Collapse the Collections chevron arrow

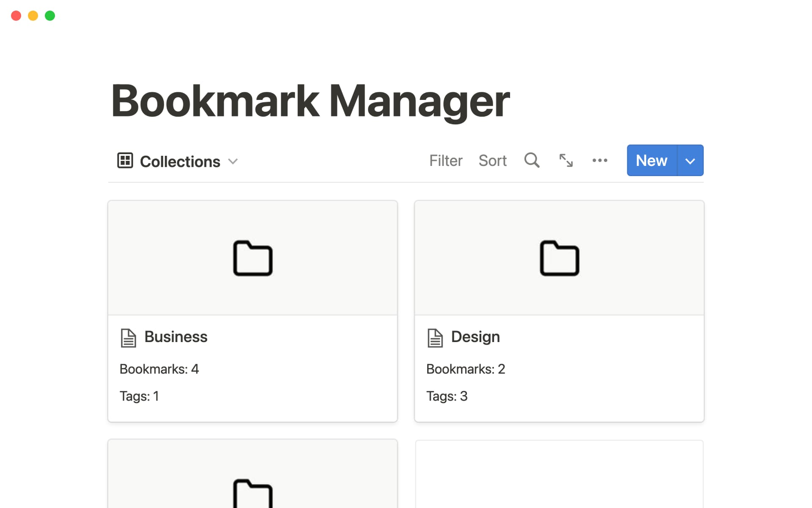(233, 162)
